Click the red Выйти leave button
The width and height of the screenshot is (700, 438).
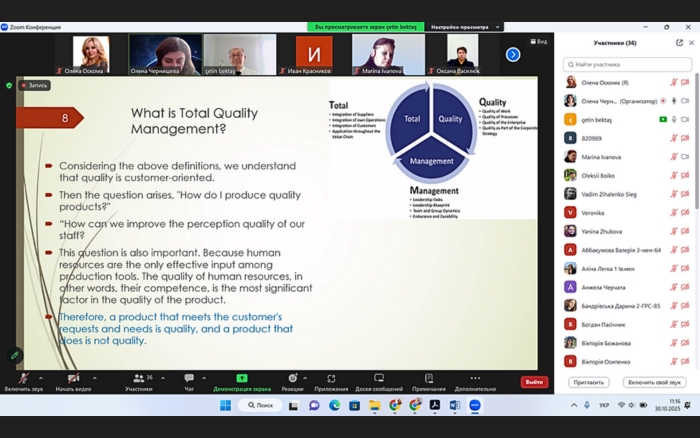(534, 382)
